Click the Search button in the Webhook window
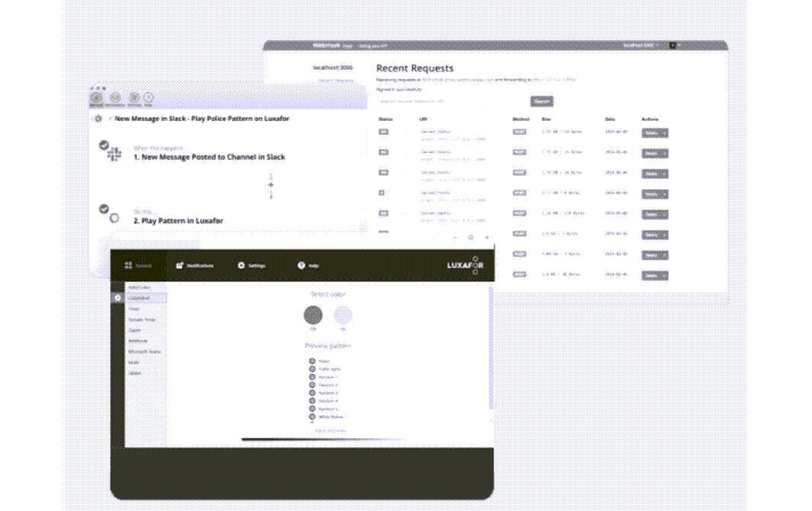The image size is (812, 511). click(x=542, y=101)
